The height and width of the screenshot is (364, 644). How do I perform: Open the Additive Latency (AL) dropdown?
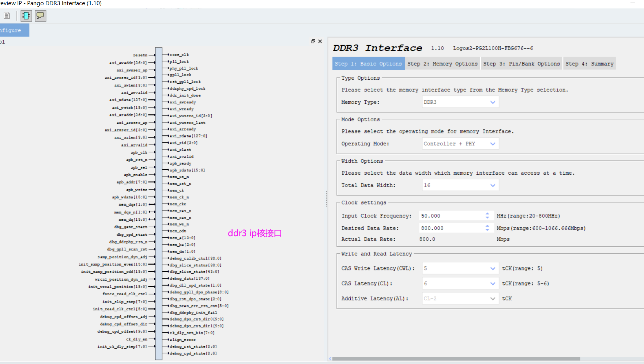pyautogui.click(x=460, y=298)
